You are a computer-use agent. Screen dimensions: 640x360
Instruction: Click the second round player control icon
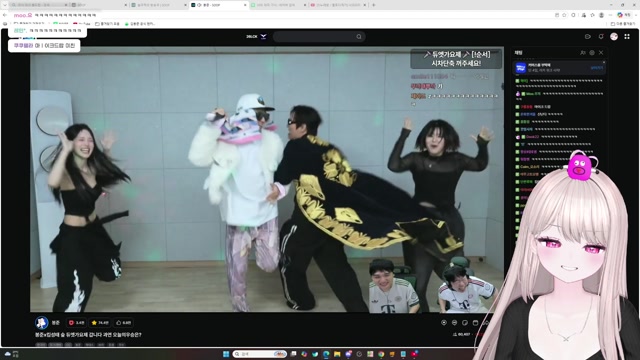pyautogui.click(x=454, y=323)
